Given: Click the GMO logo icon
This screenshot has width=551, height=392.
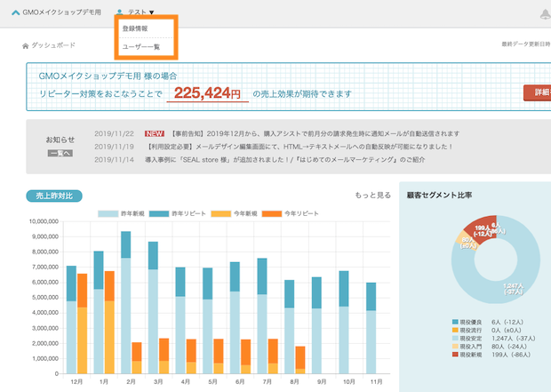Looking at the screenshot, I should tap(15, 12).
